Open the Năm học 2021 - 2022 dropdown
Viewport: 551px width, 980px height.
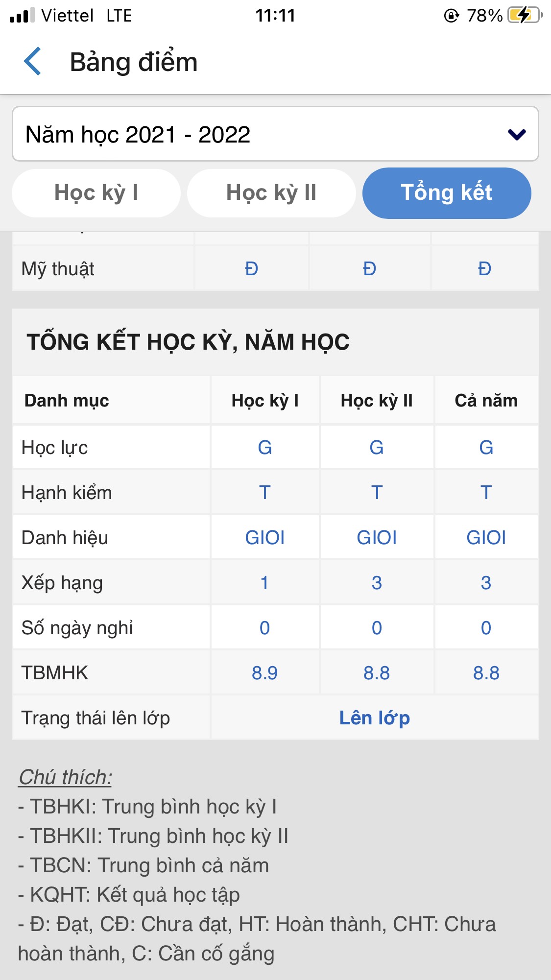275,134
